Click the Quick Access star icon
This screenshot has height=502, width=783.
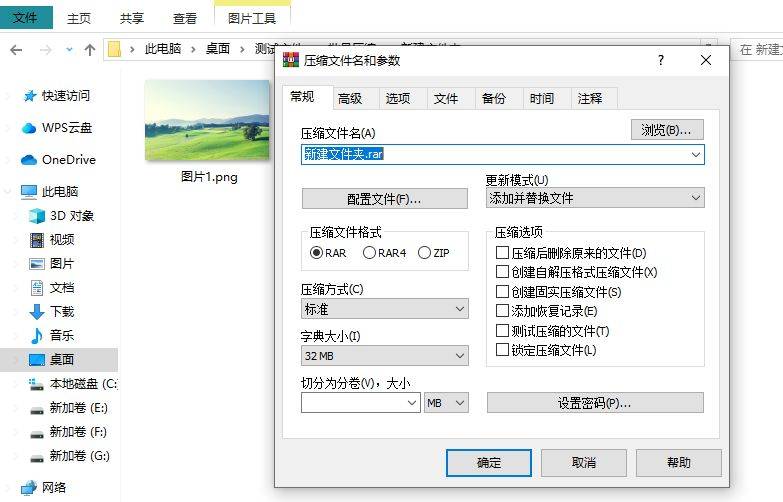coord(30,96)
